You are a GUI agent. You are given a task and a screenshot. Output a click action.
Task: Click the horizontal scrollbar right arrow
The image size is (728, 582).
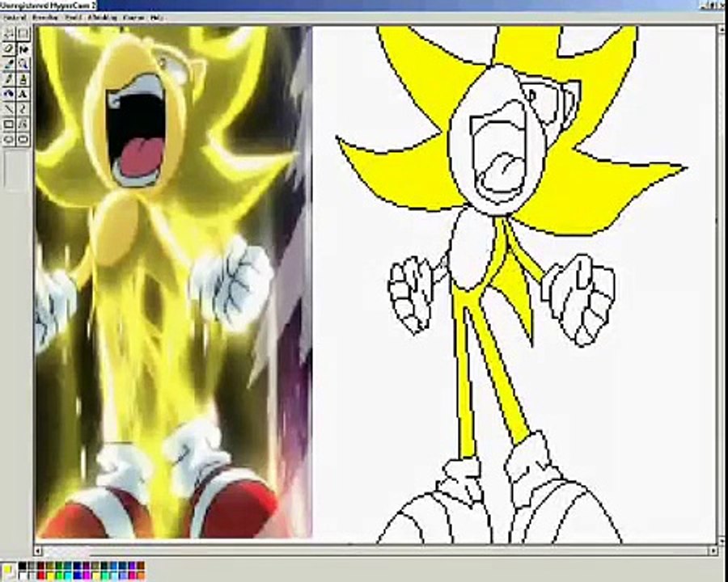click(713, 551)
